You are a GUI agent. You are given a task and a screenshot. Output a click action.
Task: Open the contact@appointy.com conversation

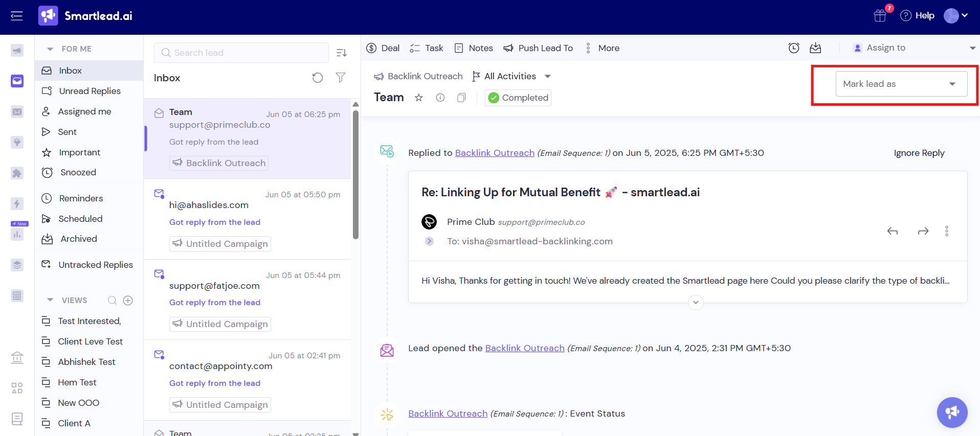tap(248, 380)
